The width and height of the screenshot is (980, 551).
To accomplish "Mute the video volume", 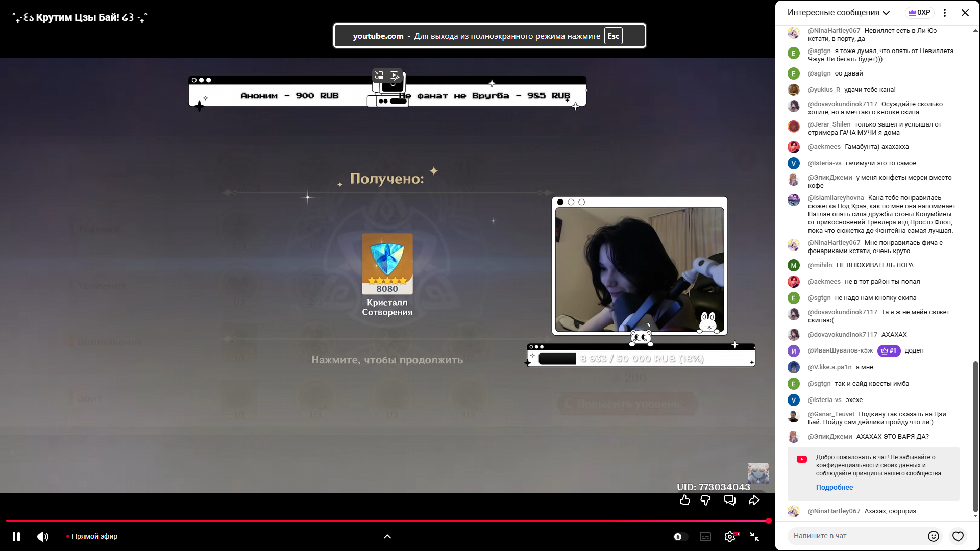I will pos(43,537).
